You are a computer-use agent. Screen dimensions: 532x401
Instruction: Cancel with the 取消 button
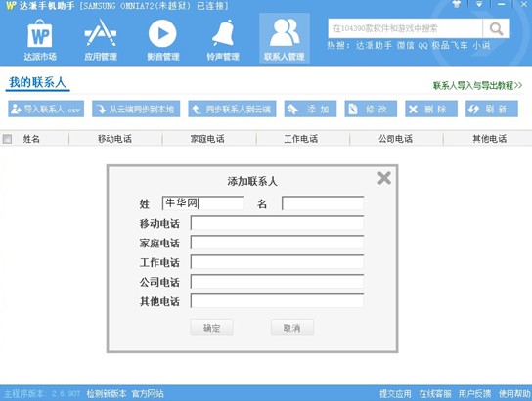[x=292, y=328]
